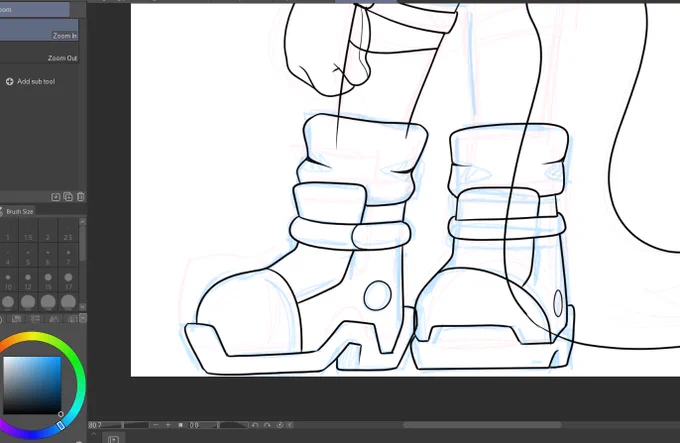Click the plus icon beside Add sub tool
Screen dimensions: 680x443
pyautogui.click(x=10, y=81)
